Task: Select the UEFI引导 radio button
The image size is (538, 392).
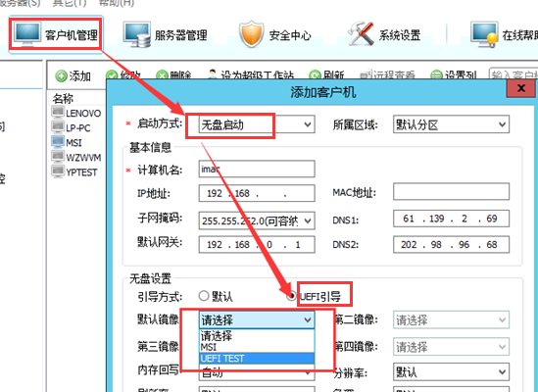Action: pyautogui.click(x=291, y=296)
